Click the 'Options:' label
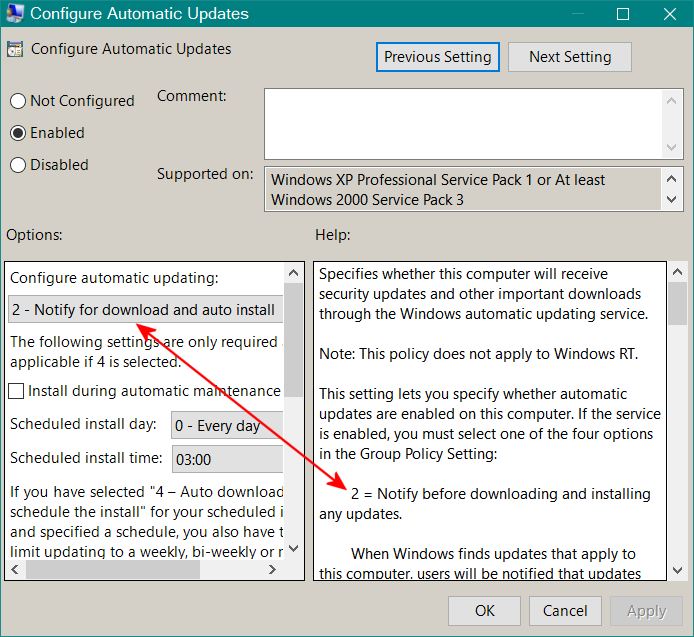This screenshot has height=637, width=694. [35, 235]
